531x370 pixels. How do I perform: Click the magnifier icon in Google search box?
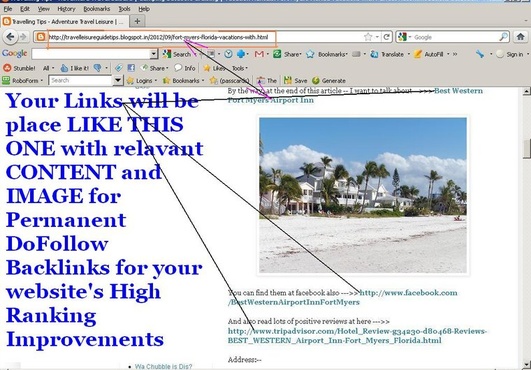click(x=503, y=37)
